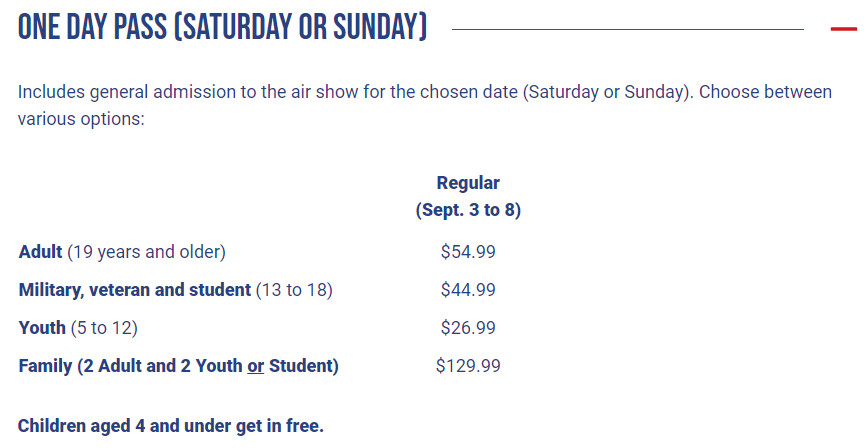
Task: Click the (5 to 12) age range
Action: pyautogui.click(x=104, y=329)
